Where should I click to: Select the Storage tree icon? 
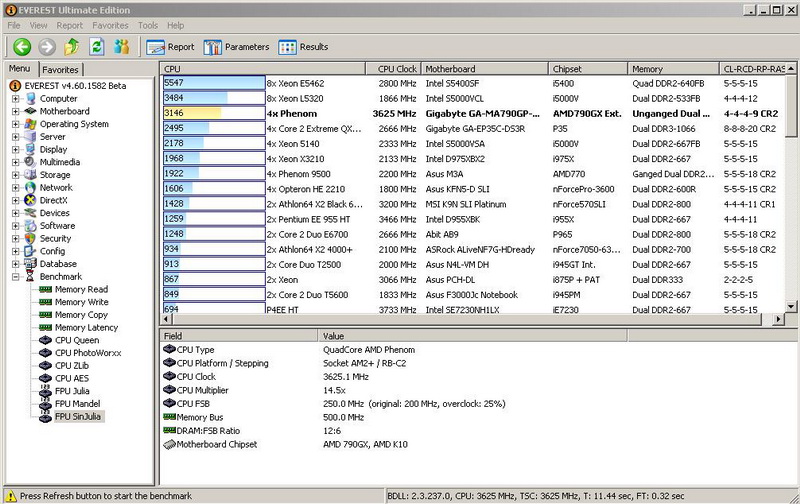point(31,174)
